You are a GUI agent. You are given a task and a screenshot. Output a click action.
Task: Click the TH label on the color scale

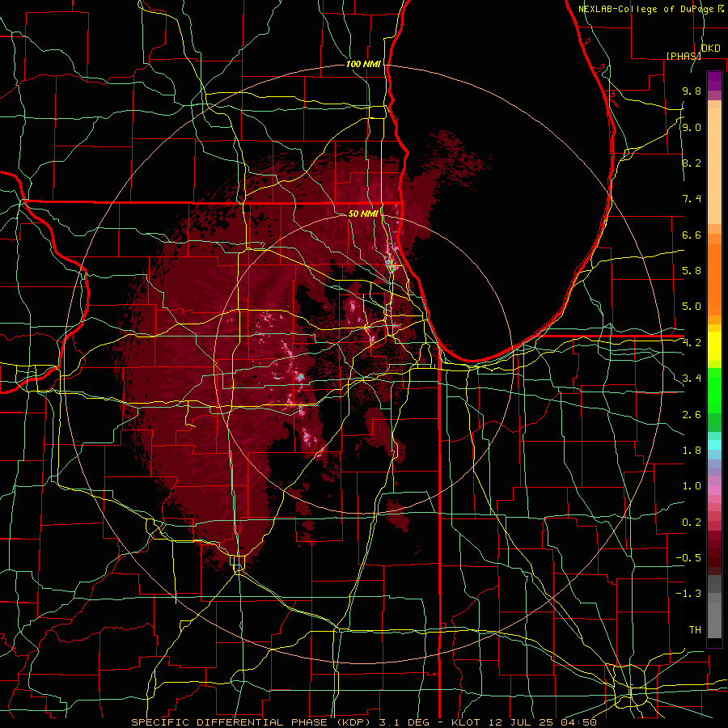point(695,630)
